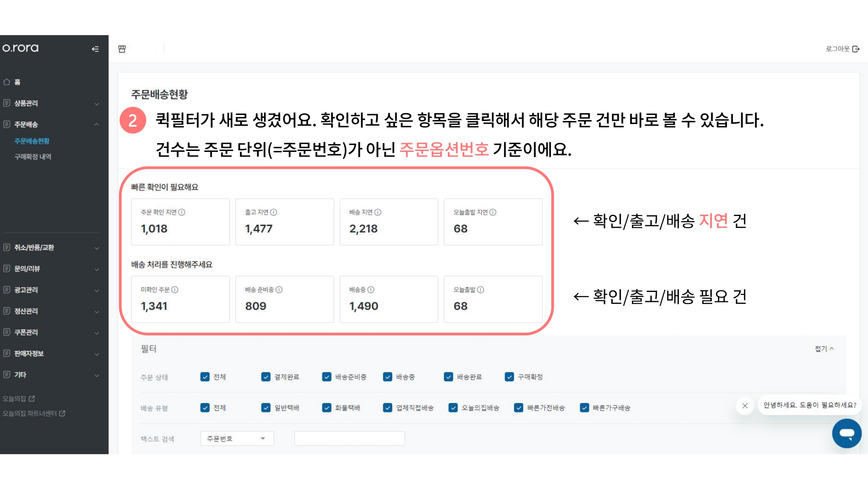Go to 홈 in the sidebar
This screenshot has height=488, width=868.
click(x=17, y=82)
